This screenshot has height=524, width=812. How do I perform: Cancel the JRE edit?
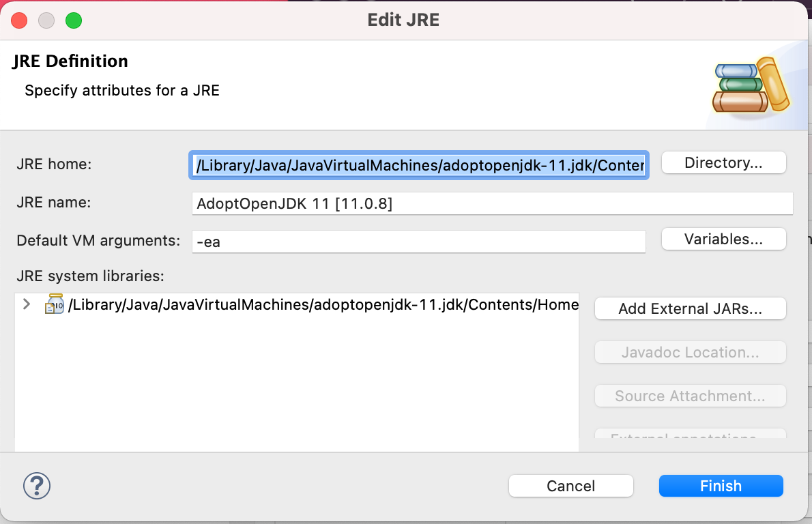coord(570,486)
